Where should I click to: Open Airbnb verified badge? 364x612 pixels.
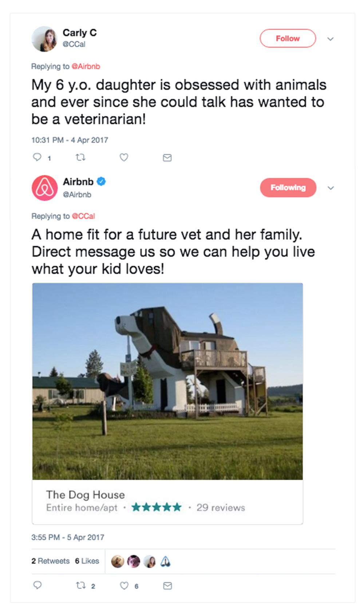click(x=101, y=181)
